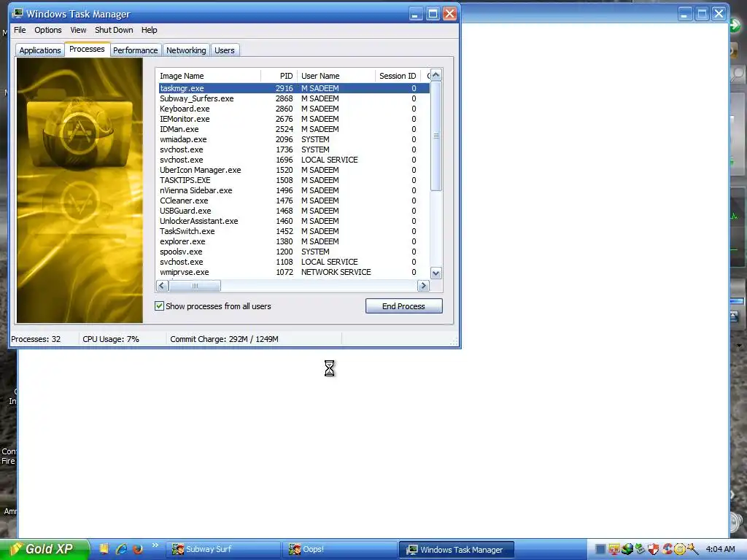This screenshot has width=747, height=560.
Task: Sort by Session ID column header
Action: click(x=398, y=76)
